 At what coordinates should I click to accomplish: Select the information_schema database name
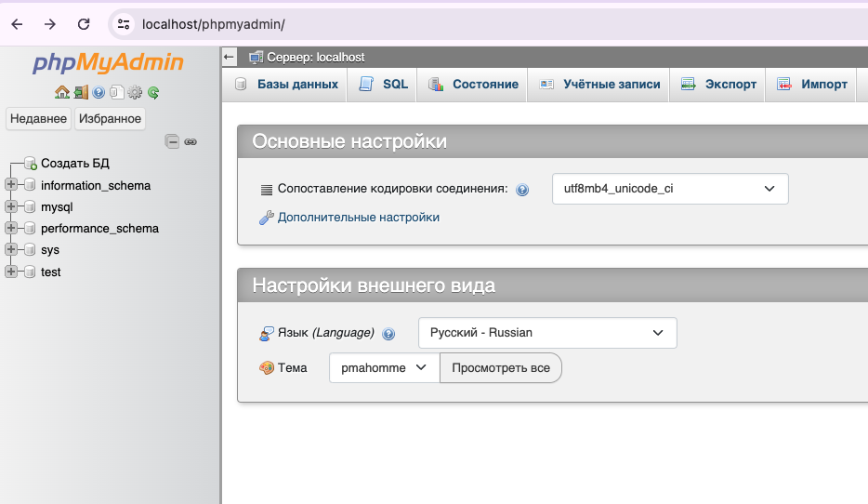point(96,186)
